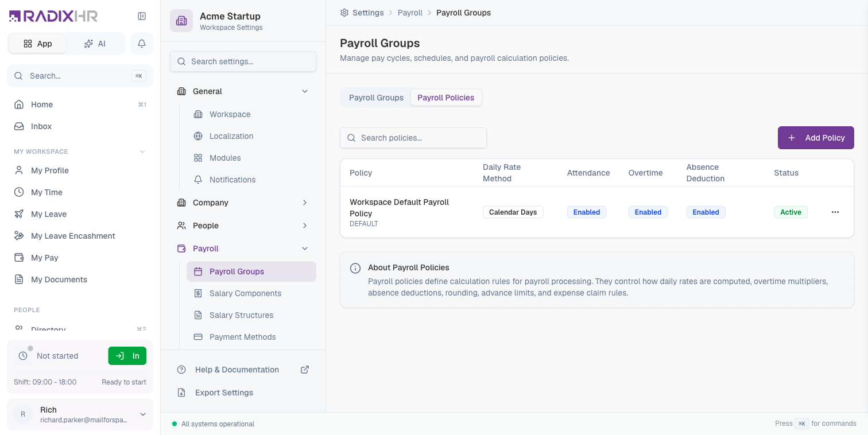Click the Modules grid icon
This screenshot has height=435, width=868.
pyautogui.click(x=198, y=158)
